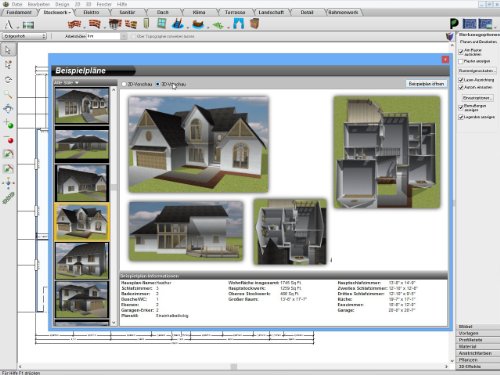The height and width of the screenshot is (375, 500).
Task: Select the first house plan thumbnail
Action: tap(82, 105)
